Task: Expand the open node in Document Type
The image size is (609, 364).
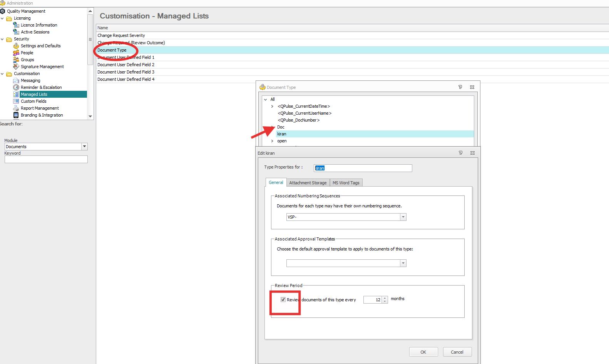Action: click(273, 141)
